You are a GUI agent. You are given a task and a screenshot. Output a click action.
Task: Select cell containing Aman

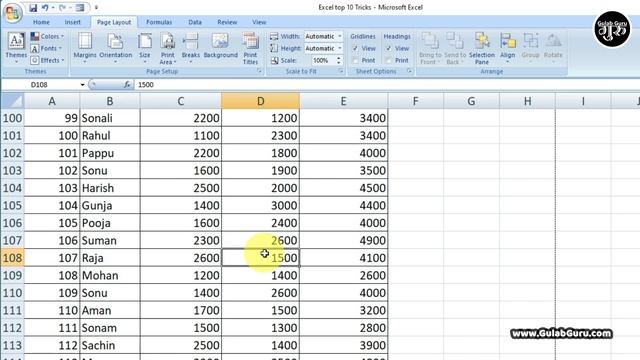[110, 311]
